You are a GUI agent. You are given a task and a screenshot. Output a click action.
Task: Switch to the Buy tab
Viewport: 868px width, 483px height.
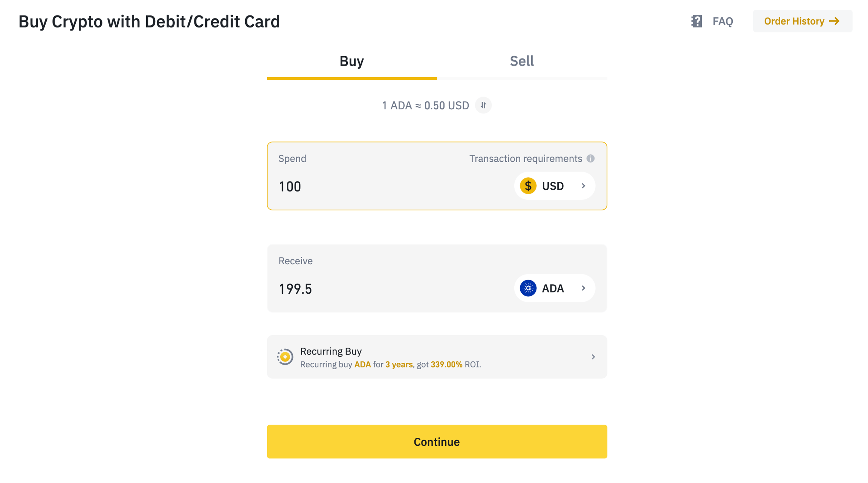point(351,61)
